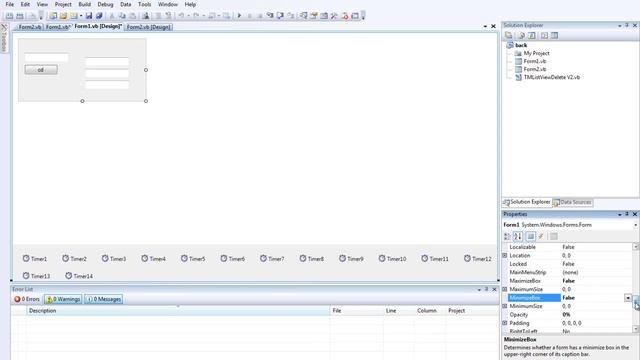The image size is (640, 360).
Task: Select Form1.vb in Solution Explorer
Action: 534,61
